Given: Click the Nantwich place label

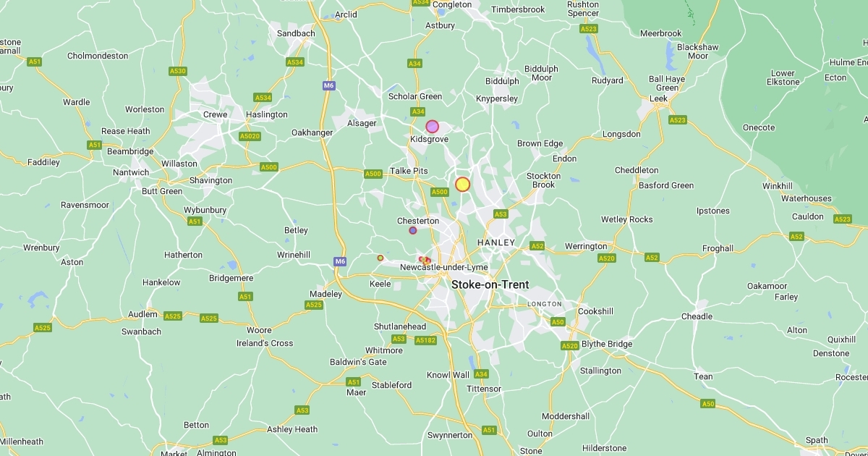Looking at the screenshot, I should pos(131,172).
